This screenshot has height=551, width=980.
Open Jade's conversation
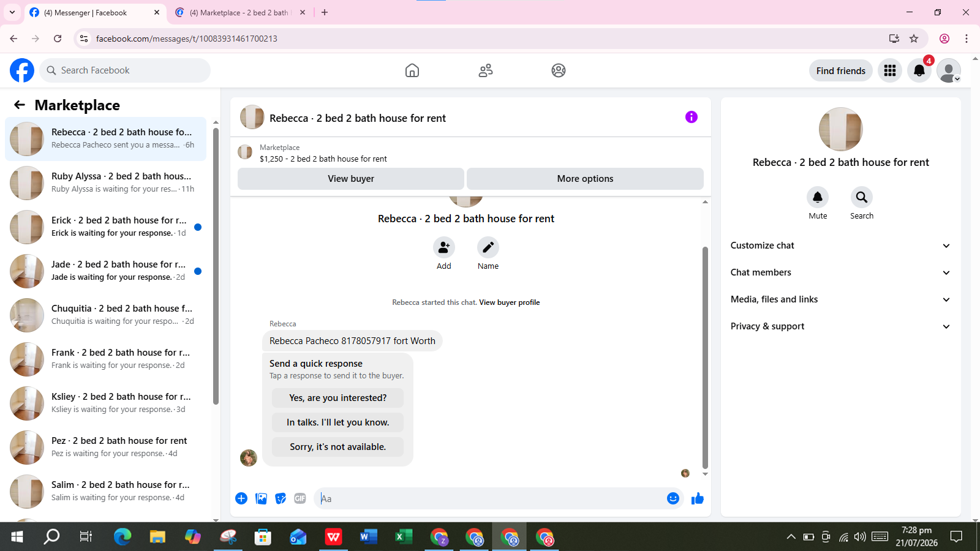[x=105, y=271]
